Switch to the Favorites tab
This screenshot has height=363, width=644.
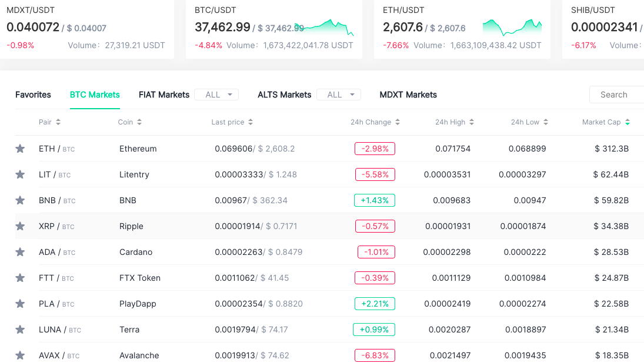(x=34, y=95)
